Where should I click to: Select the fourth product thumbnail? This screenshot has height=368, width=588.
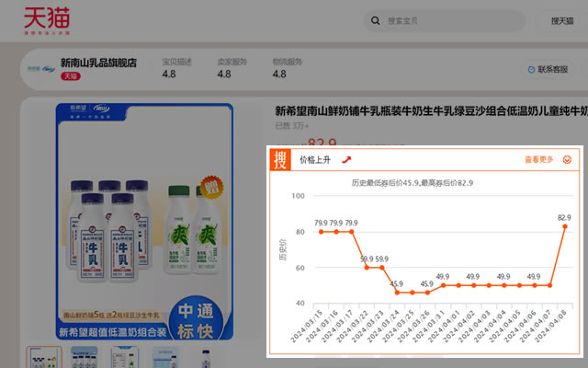tap(165, 357)
